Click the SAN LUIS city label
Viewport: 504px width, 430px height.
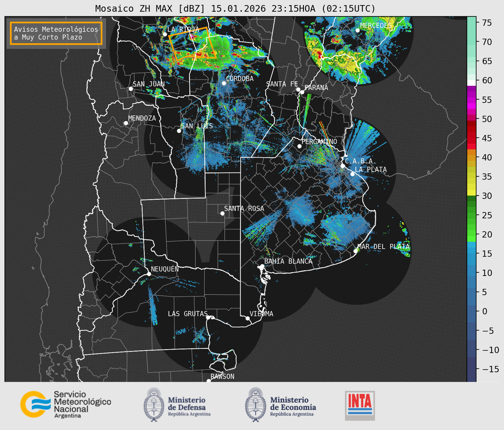pyautogui.click(x=197, y=126)
